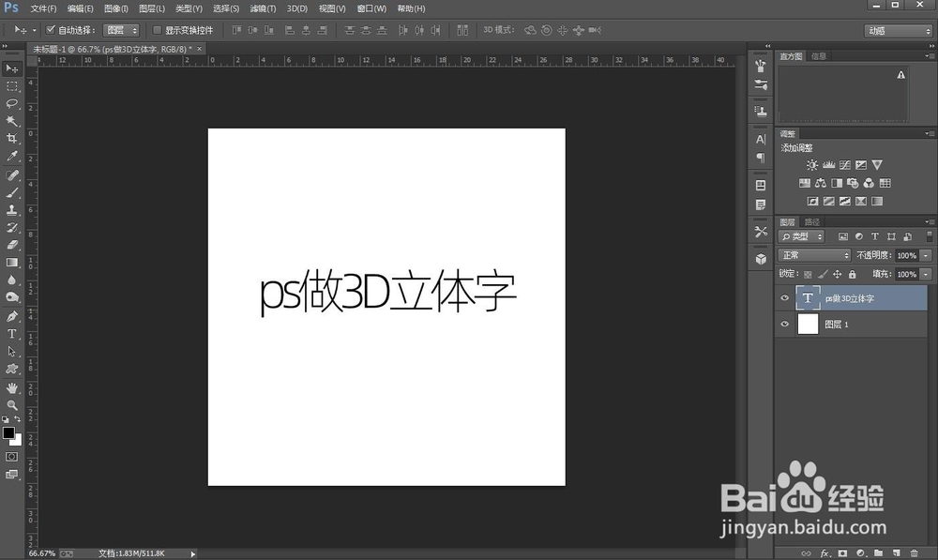Hide the 图层 1 layer visibility eye
The height and width of the screenshot is (560, 938).
[x=784, y=323]
